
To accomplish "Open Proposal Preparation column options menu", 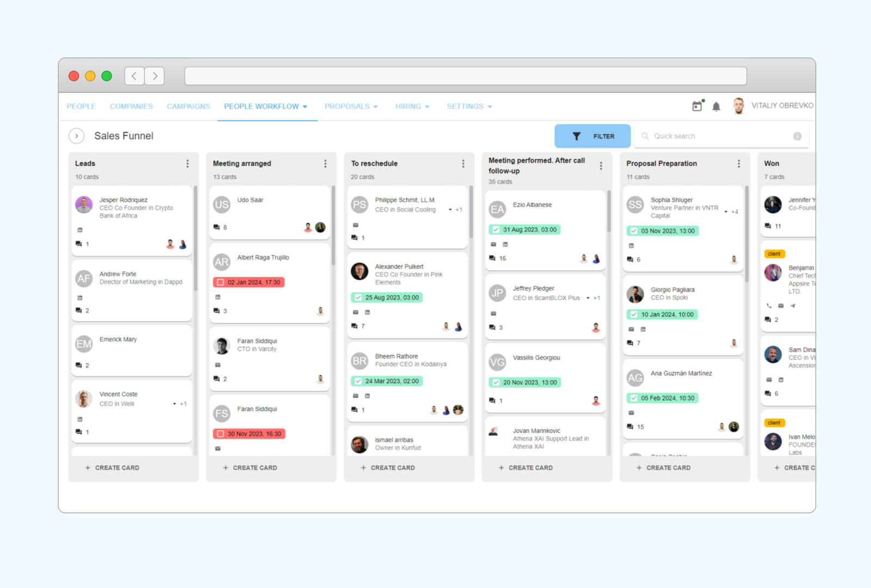I will 739,164.
